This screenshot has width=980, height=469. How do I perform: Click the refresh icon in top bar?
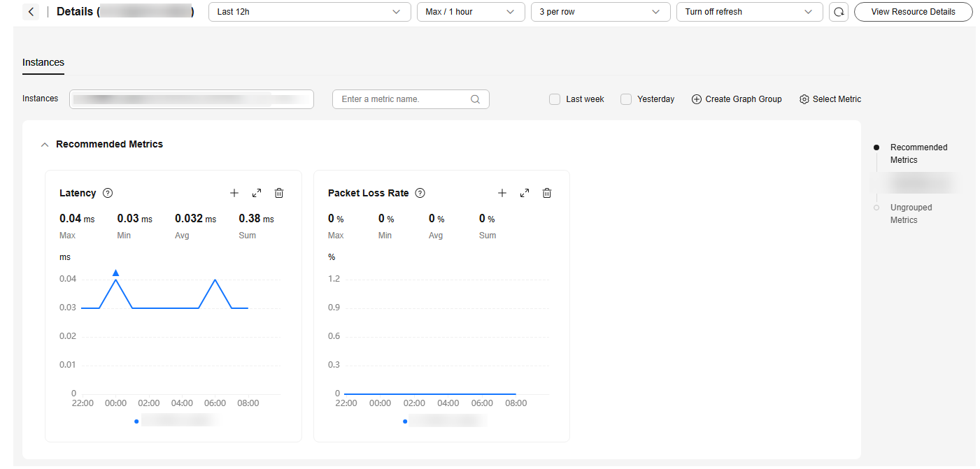click(838, 12)
